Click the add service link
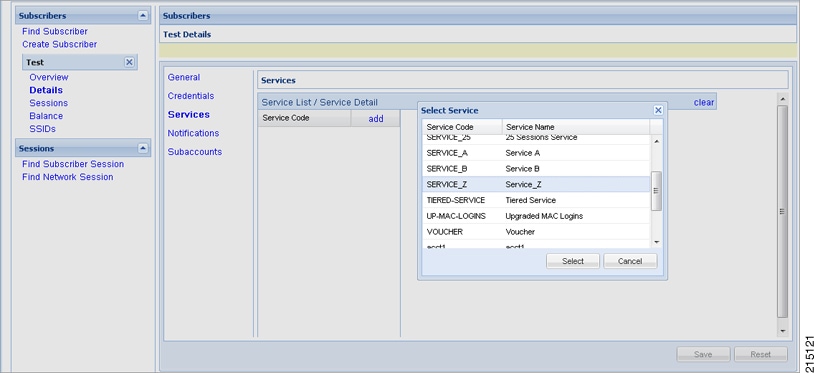 (x=376, y=119)
